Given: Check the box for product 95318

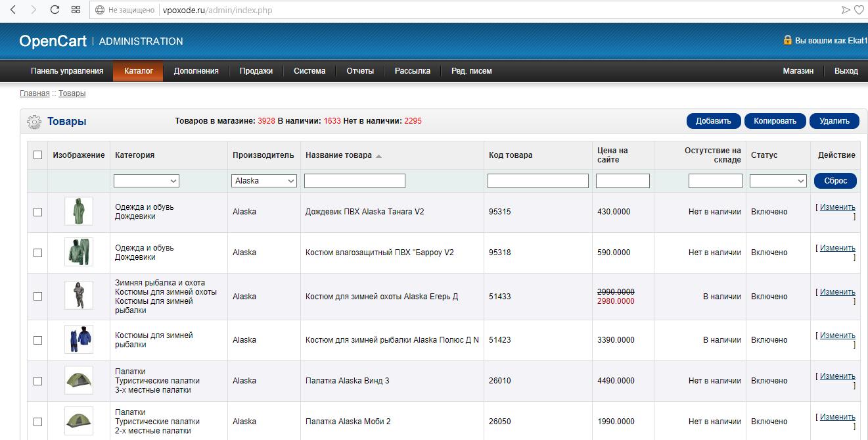Looking at the screenshot, I should pyautogui.click(x=37, y=253).
